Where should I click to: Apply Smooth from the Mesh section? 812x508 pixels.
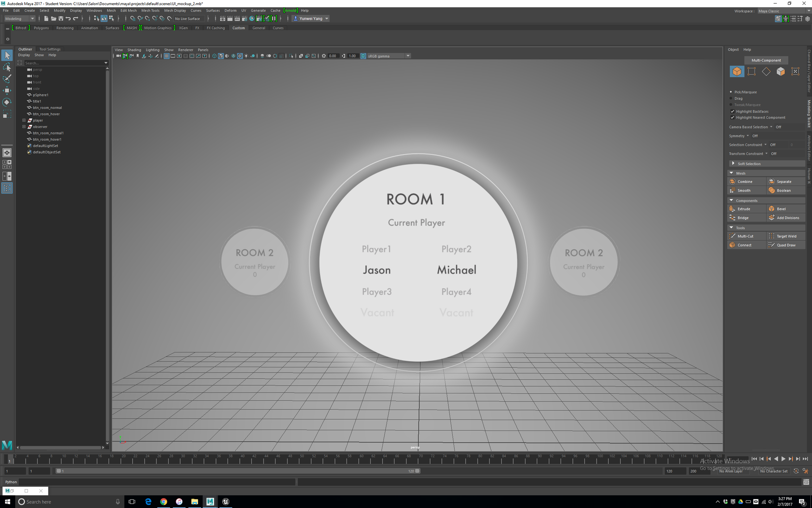point(746,190)
